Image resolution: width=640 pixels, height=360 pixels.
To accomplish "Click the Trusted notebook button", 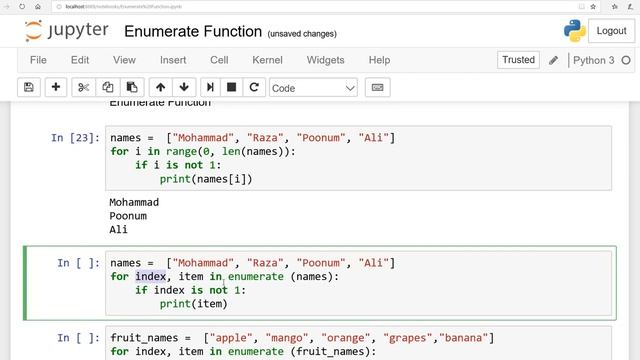I will pyautogui.click(x=518, y=60).
